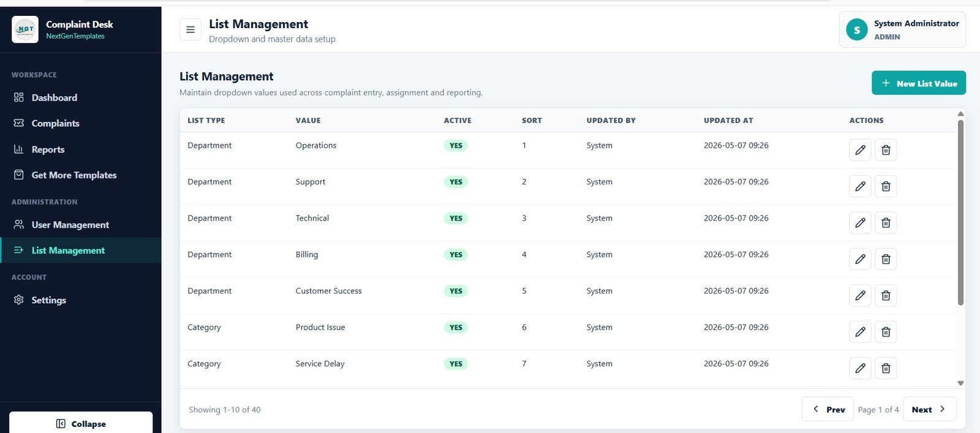Open Settings in the sidebar
980x433 pixels.
pos(80,300)
